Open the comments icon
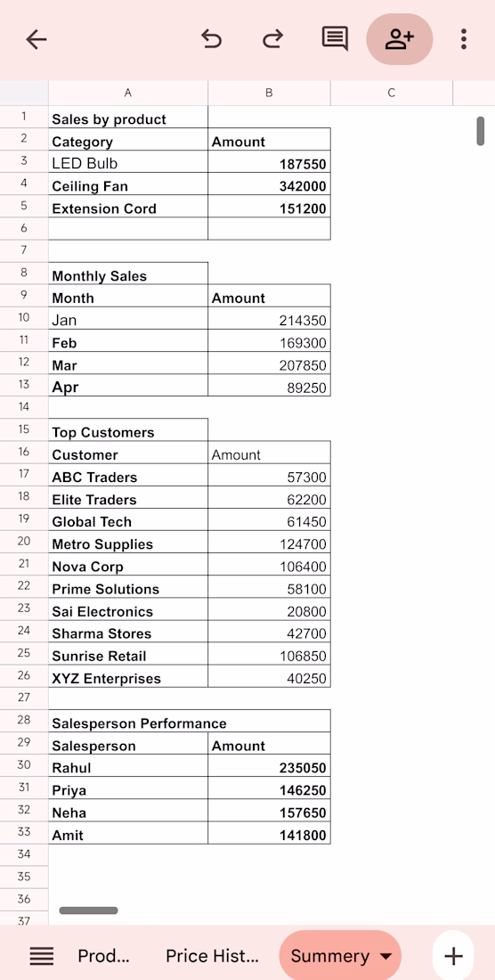The width and height of the screenshot is (495, 980). coord(335,38)
